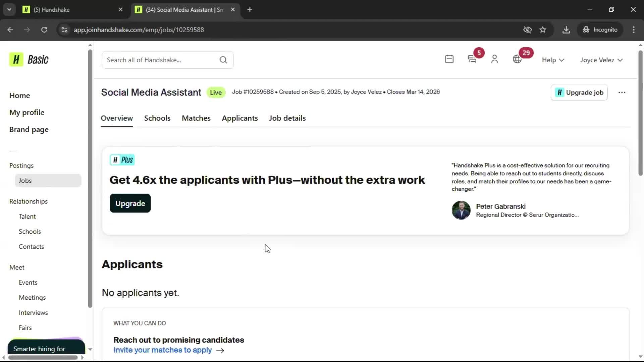The width and height of the screenshot is (644, 362).
Task: Click the address bar URL
Action: (139, 30)
